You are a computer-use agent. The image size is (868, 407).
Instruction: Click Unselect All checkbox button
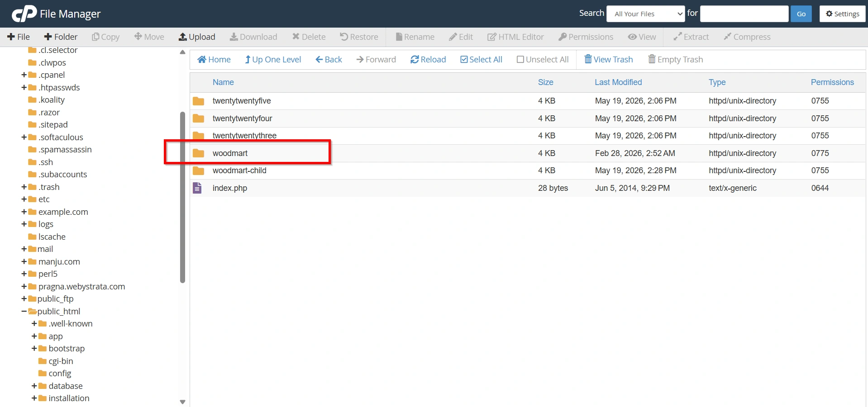pos(543,59)
